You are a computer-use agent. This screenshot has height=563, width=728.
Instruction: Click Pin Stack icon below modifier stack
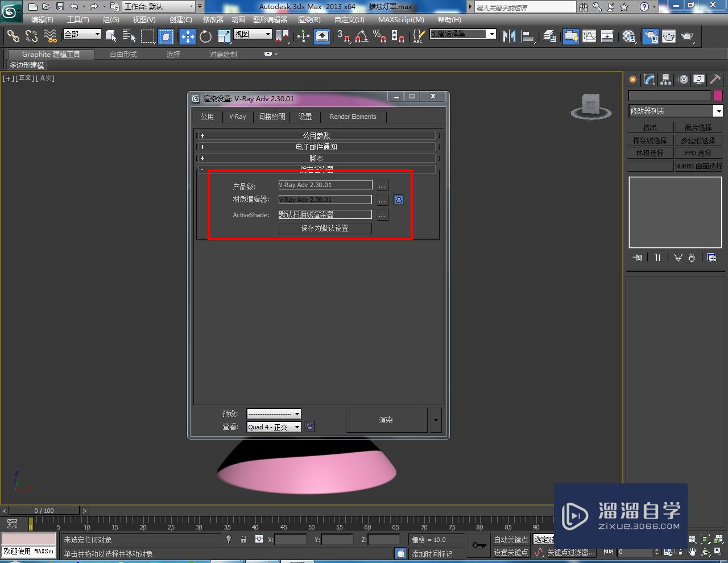pos(638,258)
